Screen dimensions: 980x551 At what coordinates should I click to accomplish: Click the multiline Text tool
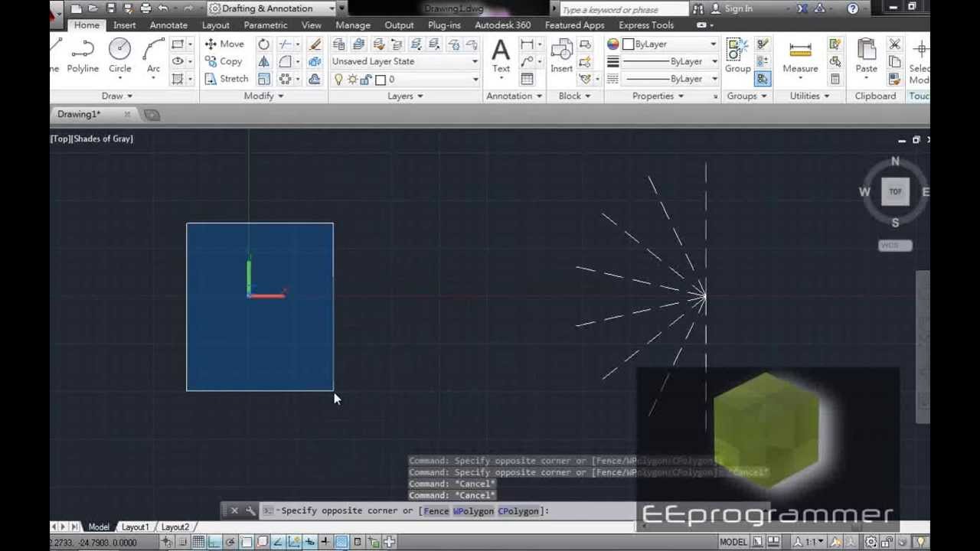(501, 57)
